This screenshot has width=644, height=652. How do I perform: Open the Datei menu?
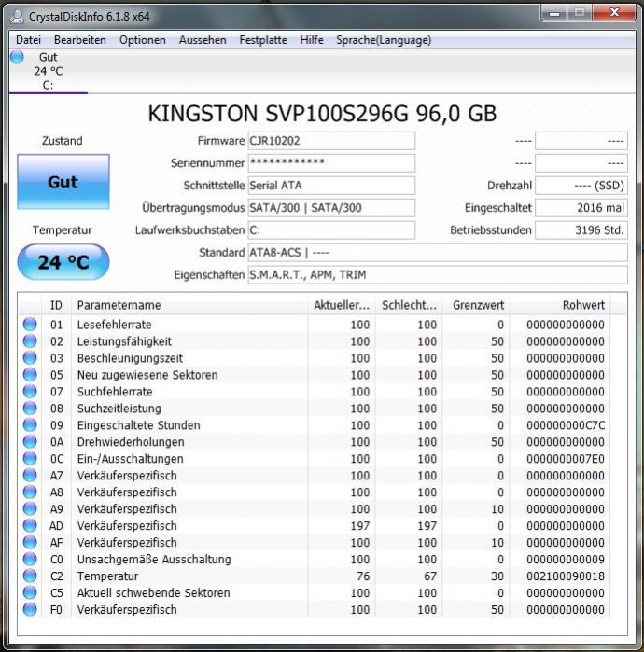(28, 40)
